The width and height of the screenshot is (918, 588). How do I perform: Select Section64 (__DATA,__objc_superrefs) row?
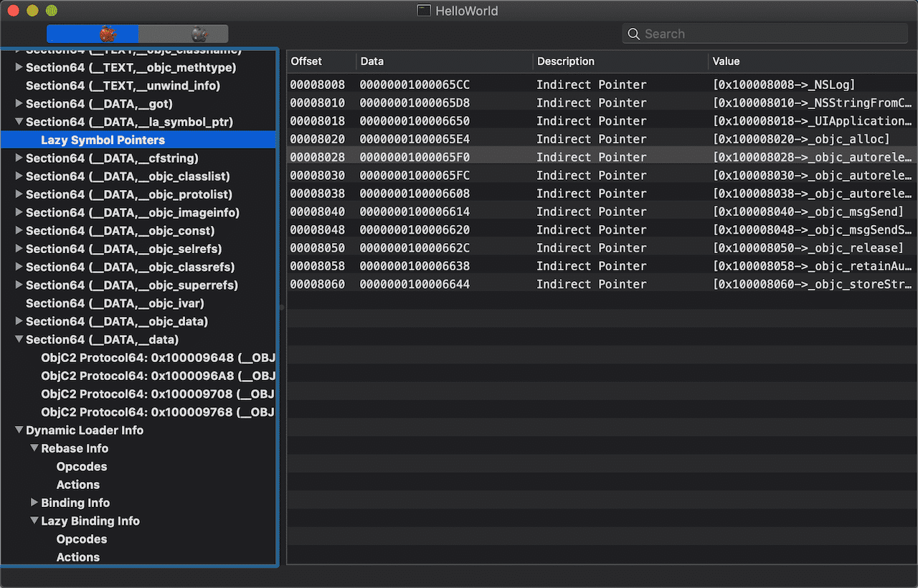click(x=139, y=285)
